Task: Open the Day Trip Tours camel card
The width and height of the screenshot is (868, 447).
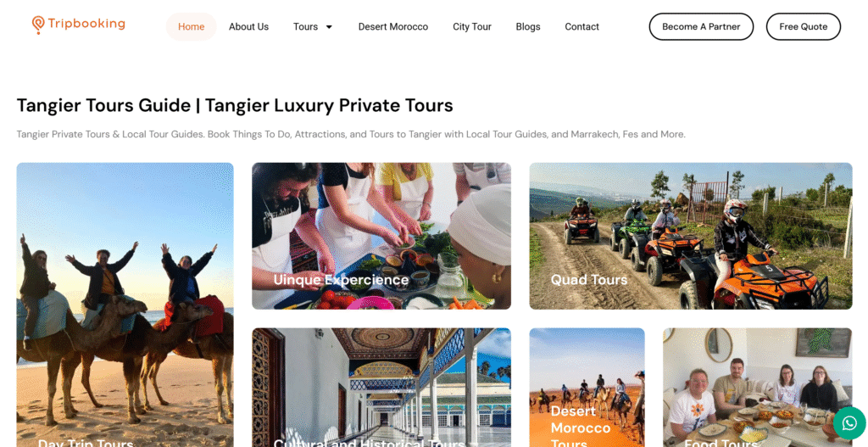Action: point(125,305)
